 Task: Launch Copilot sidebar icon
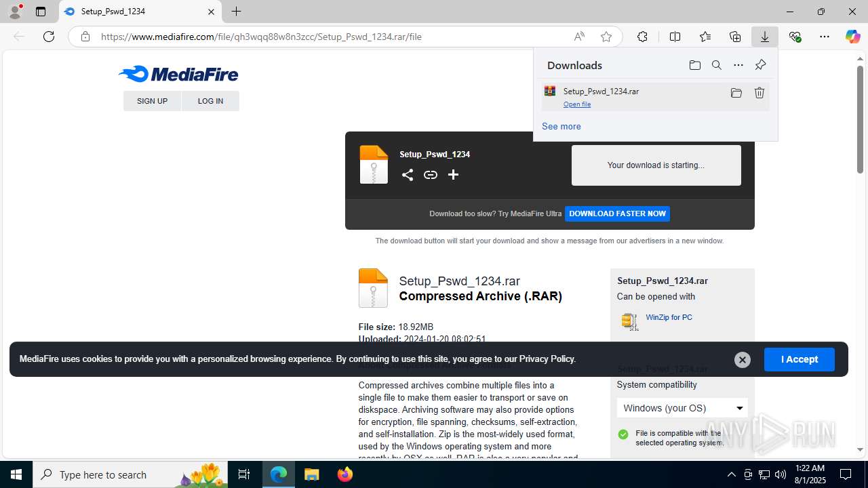click(x=852, y=37)
